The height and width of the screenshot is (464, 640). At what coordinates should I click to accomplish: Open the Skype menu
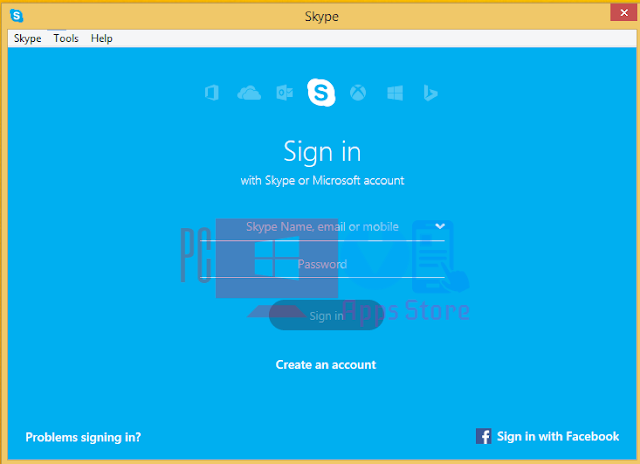click(x=27, y=38)
